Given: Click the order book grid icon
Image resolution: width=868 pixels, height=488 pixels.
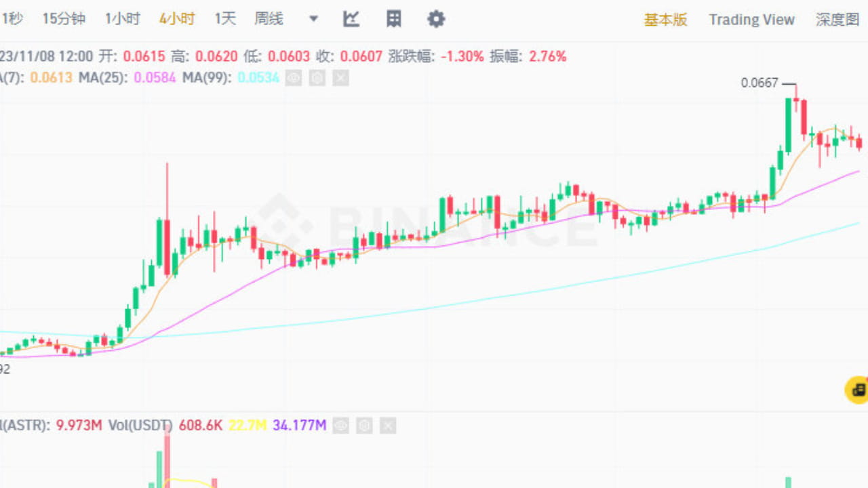Looking at the screenshot, I should (393, 19).
